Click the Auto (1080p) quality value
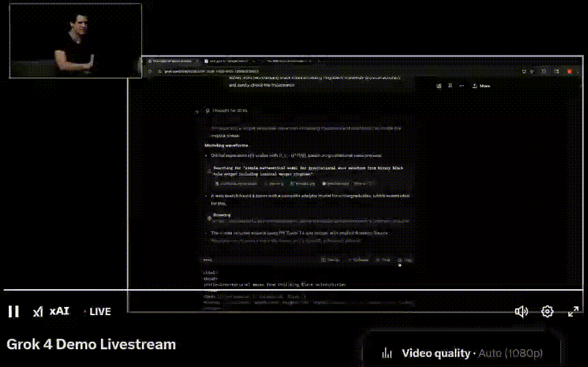Screen dimensions: 588x367 point(511,353)
